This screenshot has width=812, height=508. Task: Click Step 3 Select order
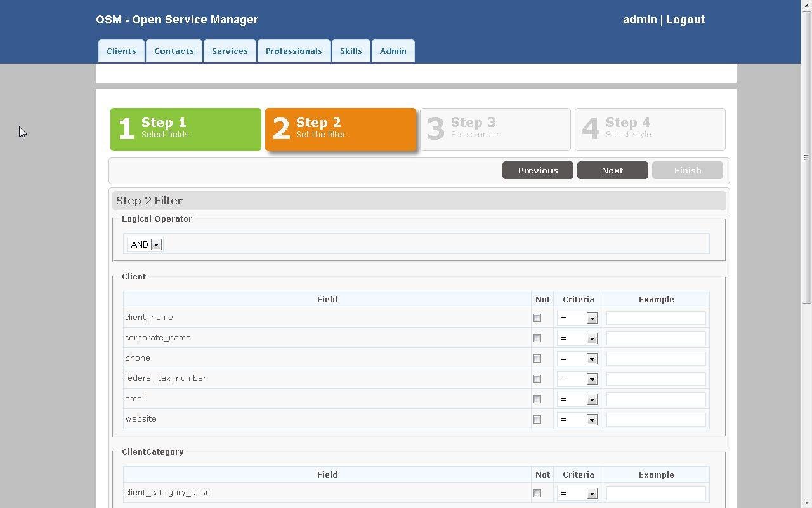tap(495, 129)
